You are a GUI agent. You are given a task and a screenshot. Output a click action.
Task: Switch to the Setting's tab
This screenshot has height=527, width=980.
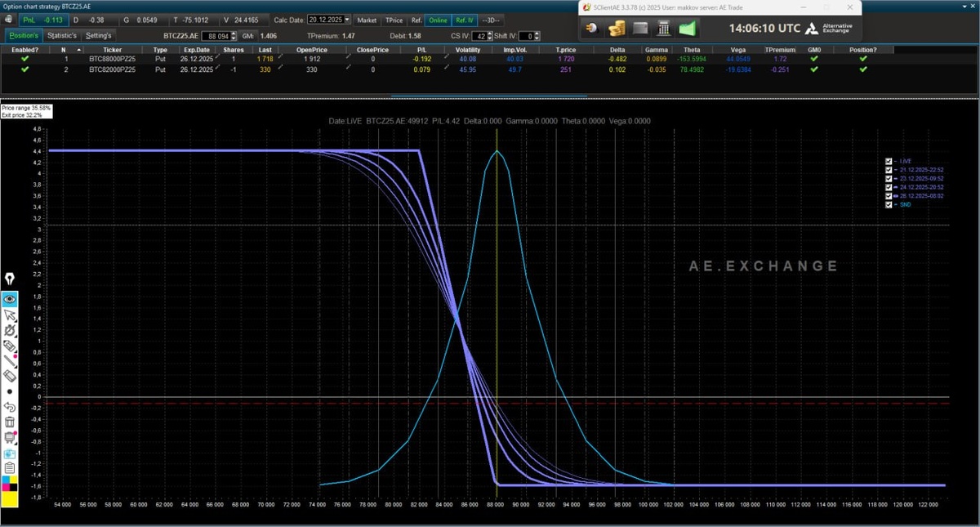point(99,36)
